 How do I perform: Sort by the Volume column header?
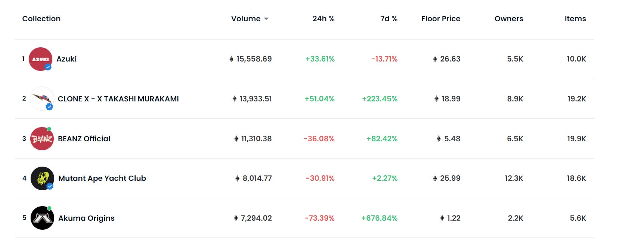click(x=246, y=19)
